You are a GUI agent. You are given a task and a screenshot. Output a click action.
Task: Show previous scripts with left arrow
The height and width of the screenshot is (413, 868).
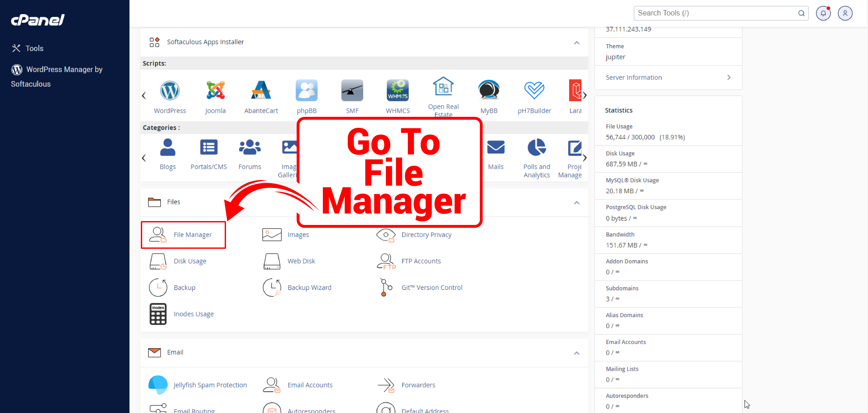pyautogui.click(x=144, y=96)
